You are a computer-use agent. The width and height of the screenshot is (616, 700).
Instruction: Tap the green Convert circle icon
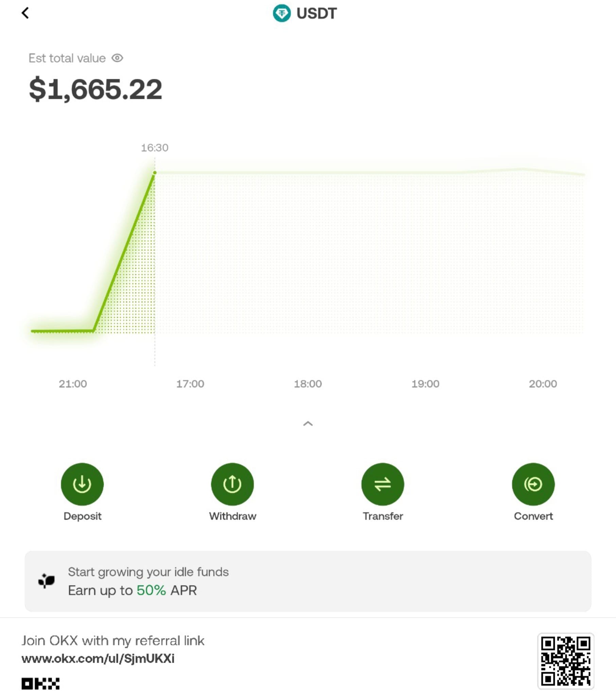(x=533, y=484)
